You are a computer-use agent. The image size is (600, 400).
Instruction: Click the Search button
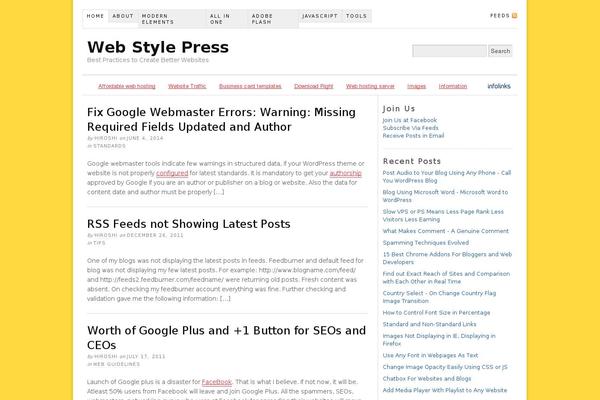(500, 51)
